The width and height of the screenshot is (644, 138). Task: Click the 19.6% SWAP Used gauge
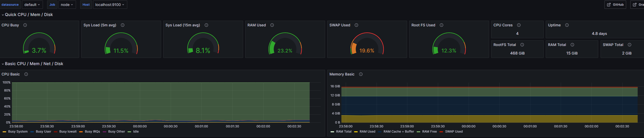[367, 43]
